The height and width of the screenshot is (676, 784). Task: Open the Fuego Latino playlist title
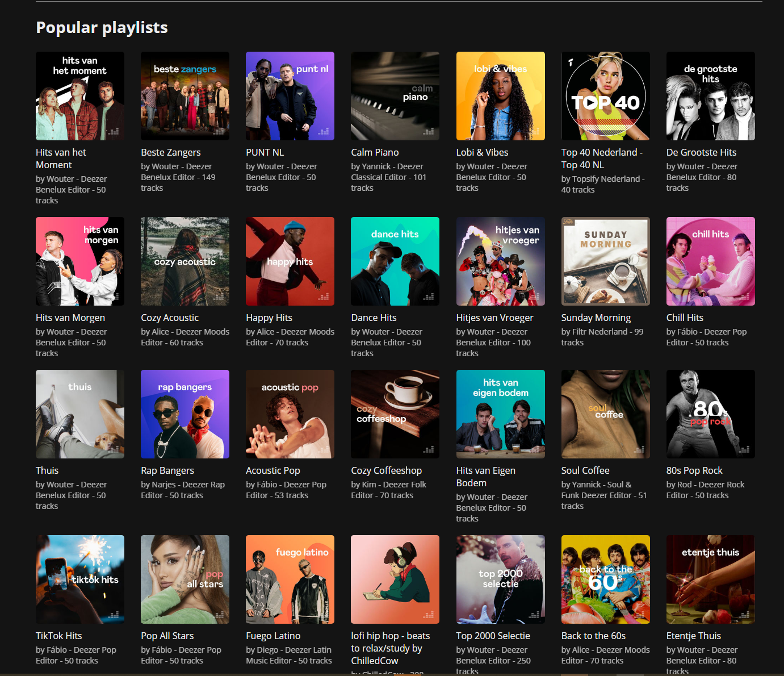click(273, 636)
